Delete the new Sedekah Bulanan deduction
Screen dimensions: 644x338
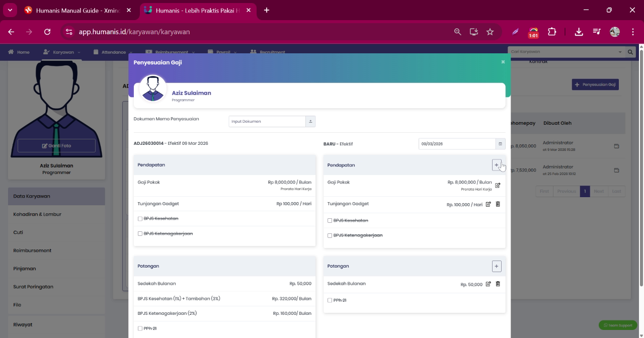pyautogui.click(x=498, y=284)
